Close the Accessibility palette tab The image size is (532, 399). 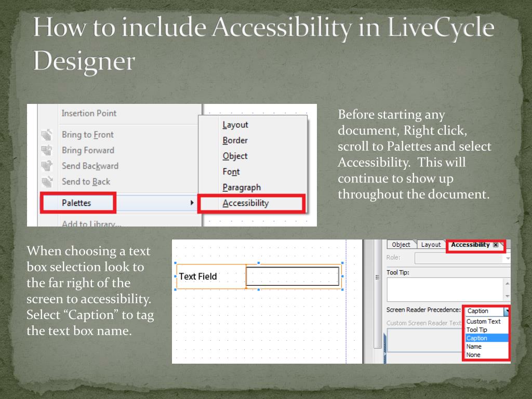[x=496, y=245]
